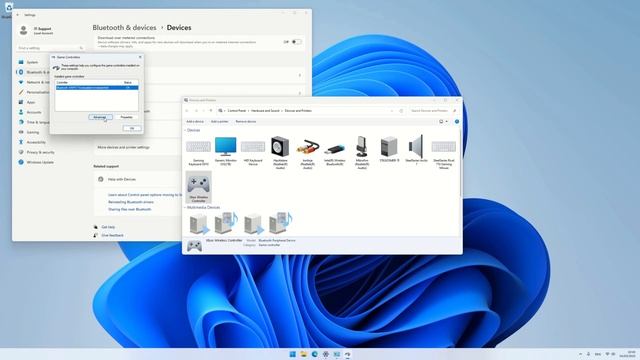Image resolution: width=640 pixels, height=360 pixels.
Task: Select the highlighted controller row in list
Action: [x=97, y=87]
